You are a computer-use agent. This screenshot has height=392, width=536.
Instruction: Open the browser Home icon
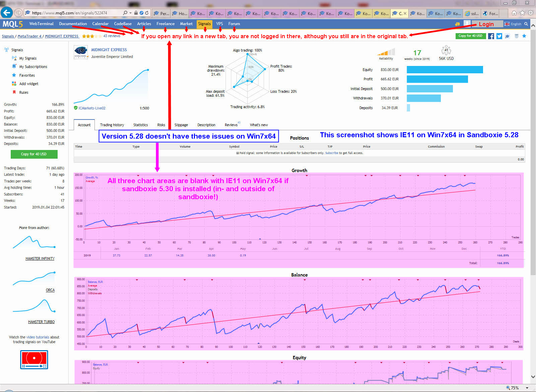(514, 13)
